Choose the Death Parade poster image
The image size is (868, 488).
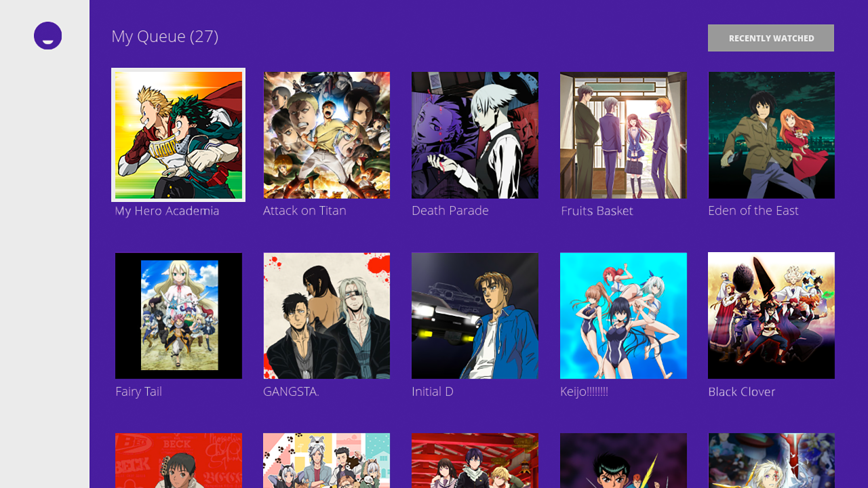pyautogui.click(x=475, y=135)
